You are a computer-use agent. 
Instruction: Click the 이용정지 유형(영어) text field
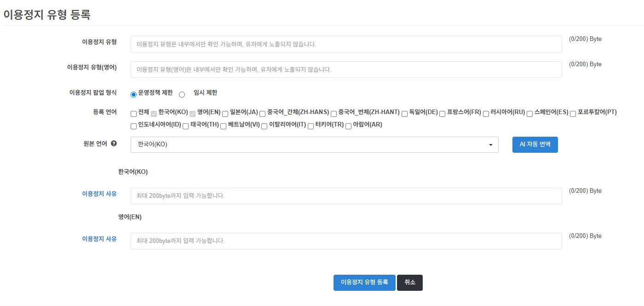(x=346, y=69)
